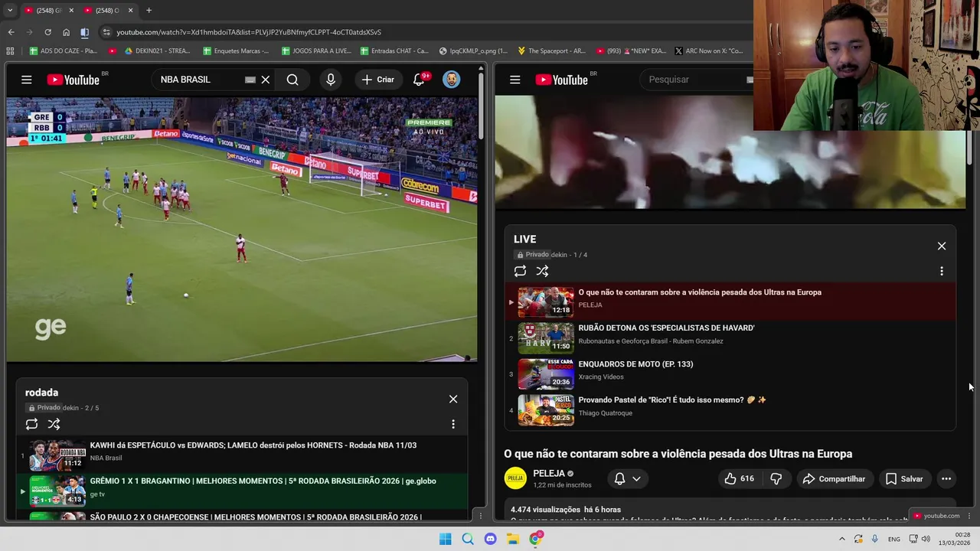The height and width of the screenshot is (551, 980).
Task: Open PELEJA notification bell dropdown
Action: click(628, 478)
